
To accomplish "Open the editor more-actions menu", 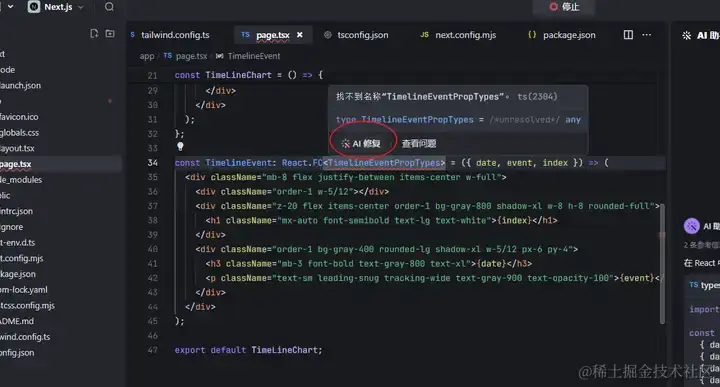I will pyautogui.click(x=647, y=35).
